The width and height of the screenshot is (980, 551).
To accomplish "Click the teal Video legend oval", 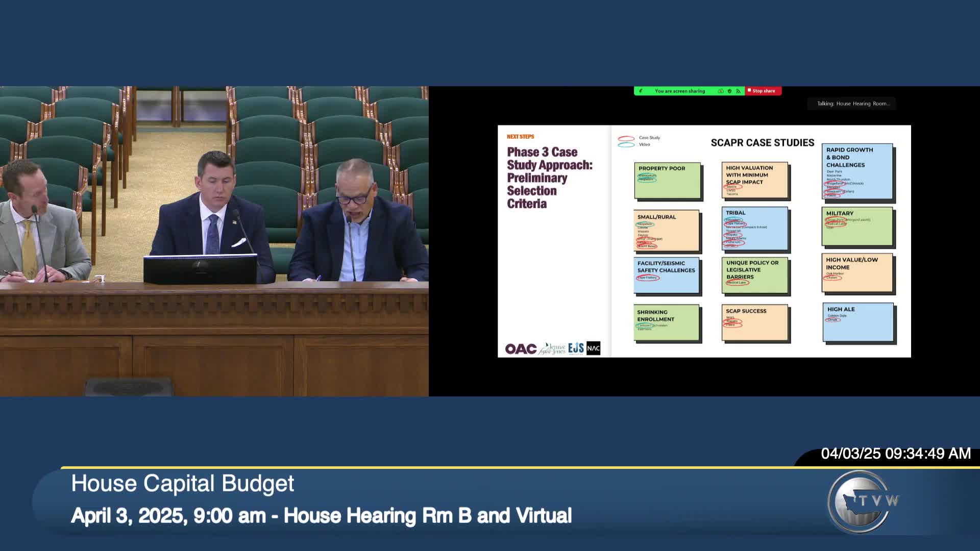I will coord(626,145).
